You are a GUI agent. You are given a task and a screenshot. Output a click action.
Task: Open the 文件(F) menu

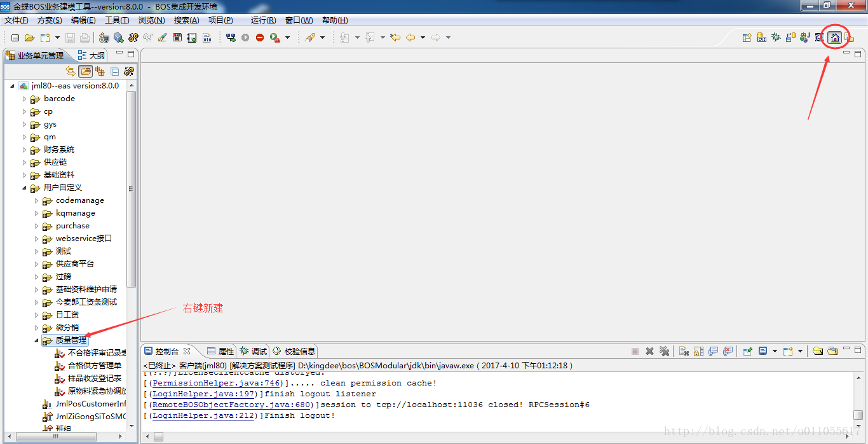[17, 20]
